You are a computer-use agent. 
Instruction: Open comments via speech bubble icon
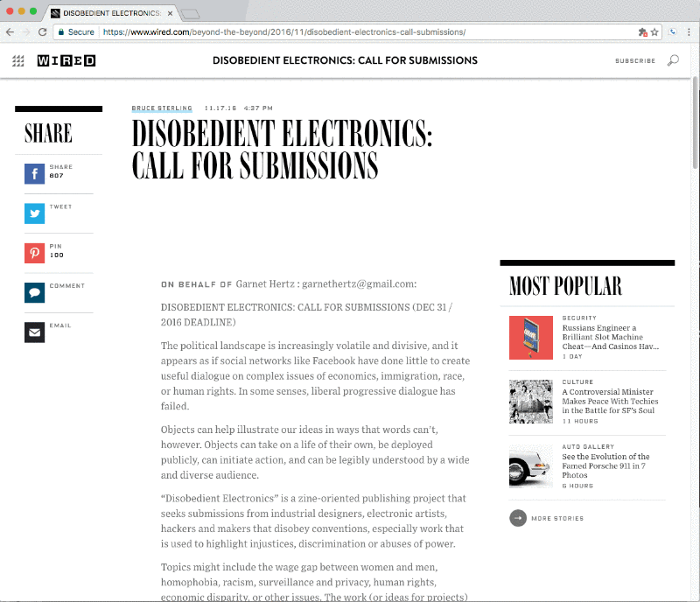pyautogui.click(x=34, y=292)
